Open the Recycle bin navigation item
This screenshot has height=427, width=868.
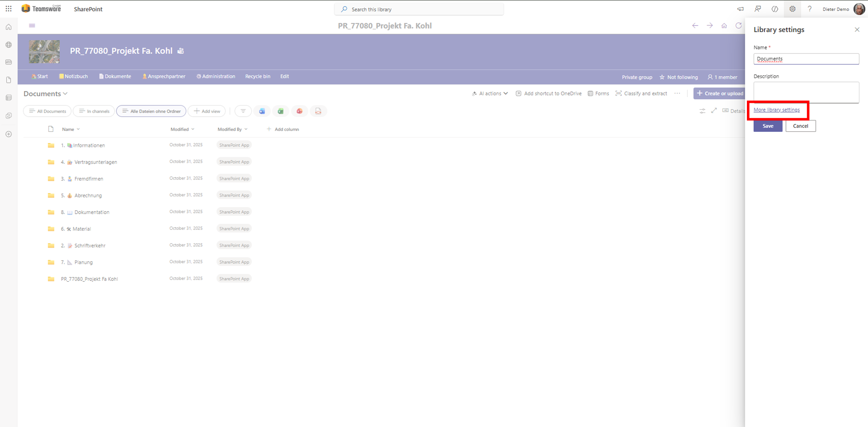(257, 76)
